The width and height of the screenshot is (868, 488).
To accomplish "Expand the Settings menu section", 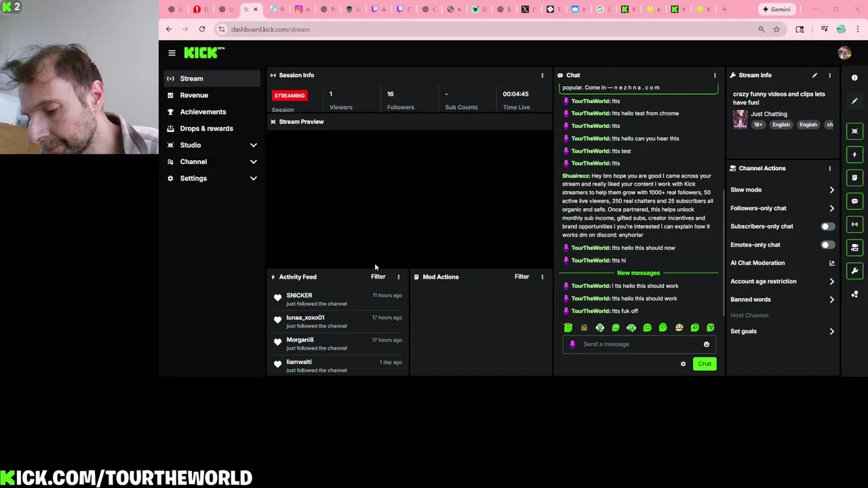I will click(x=212, y=178).
